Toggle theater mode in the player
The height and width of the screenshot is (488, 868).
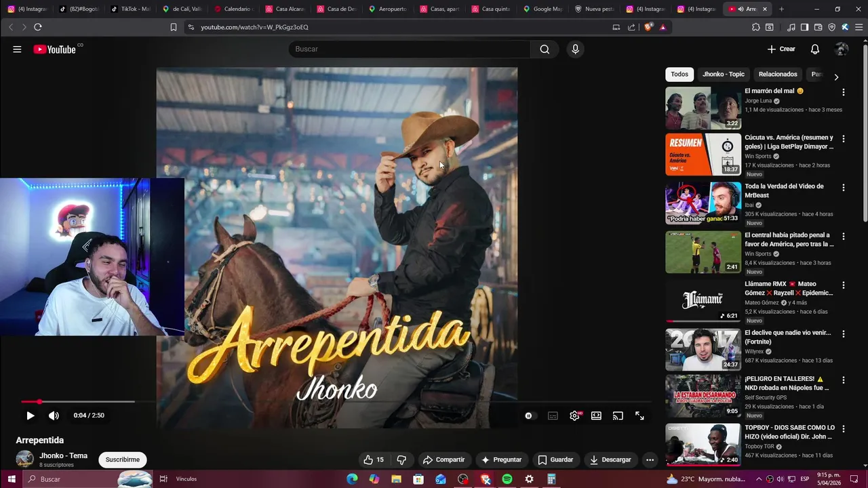[x=596, y=415]
